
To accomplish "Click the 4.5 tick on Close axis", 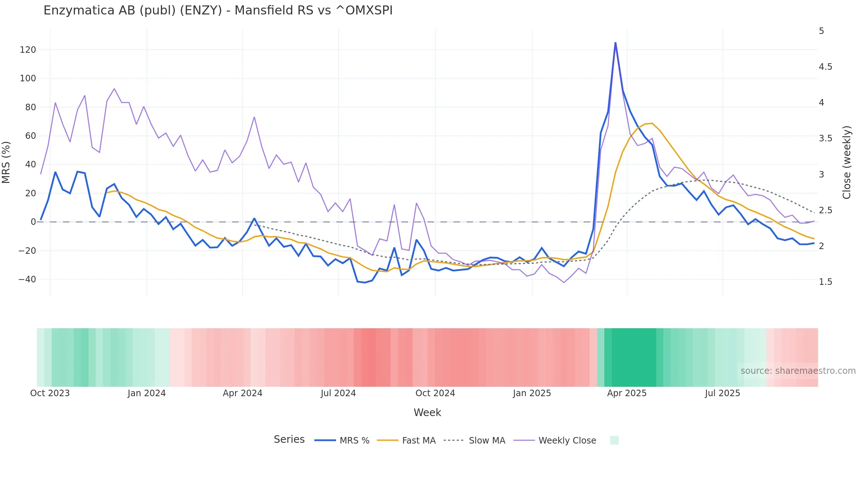I will tap(825, 67).
